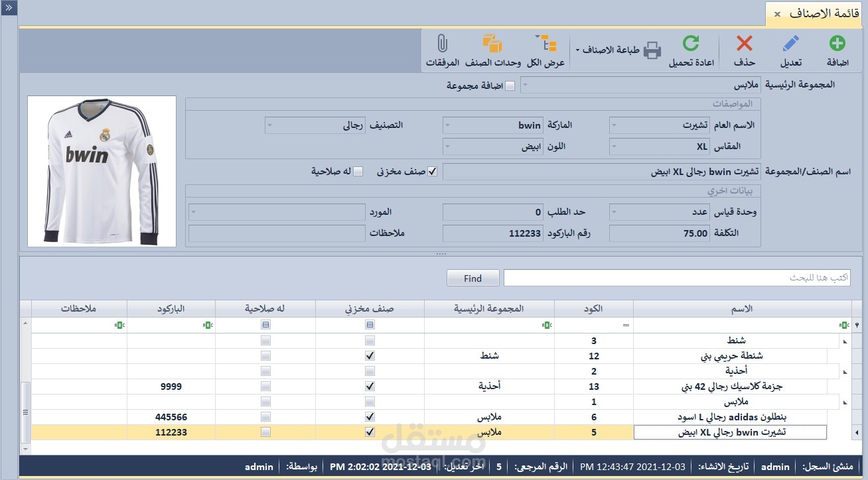Open المجموعة الرئيسية dropdown
Viewport: 868px width, 480px height.
tap(526, 86)
